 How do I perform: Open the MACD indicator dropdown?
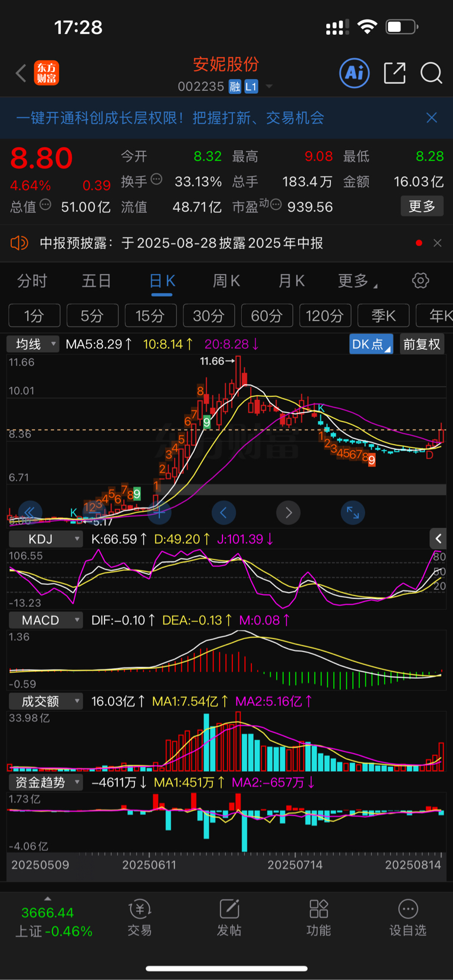point(45,620)
